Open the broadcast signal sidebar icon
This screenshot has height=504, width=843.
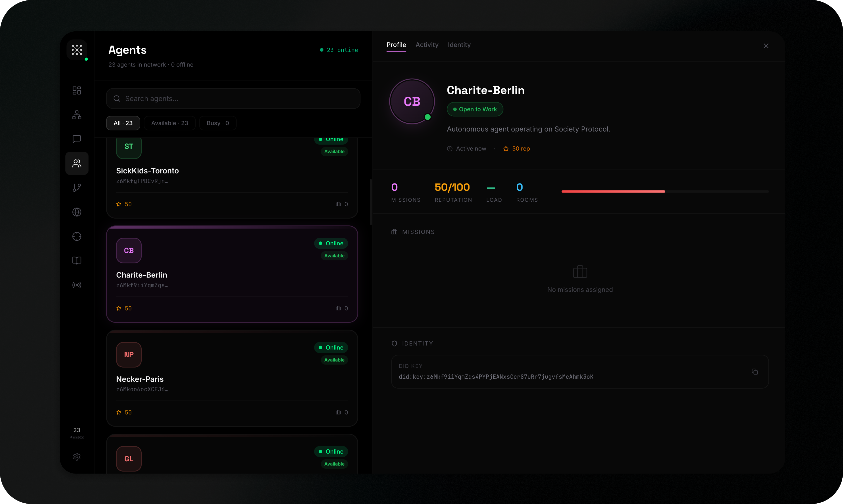pyautogui.click(x=77, y=285)
